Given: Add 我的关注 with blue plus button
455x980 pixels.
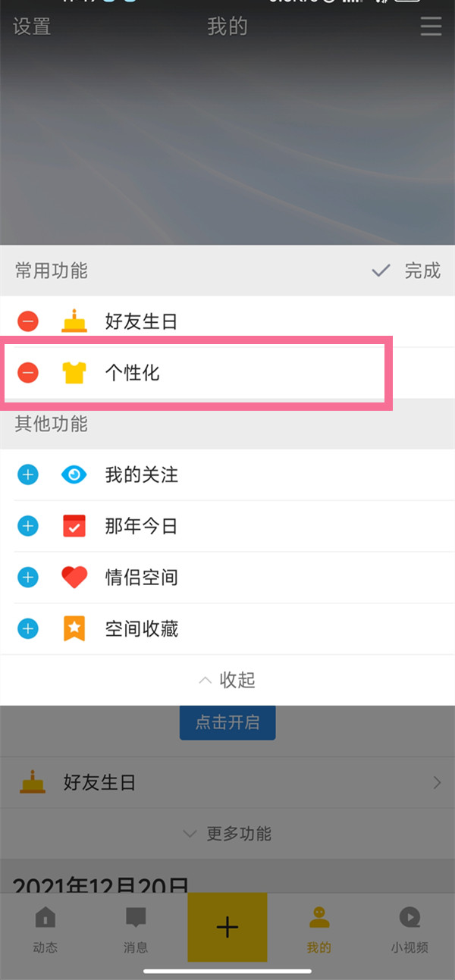Looking at the screenshot, I should (28, 475).
